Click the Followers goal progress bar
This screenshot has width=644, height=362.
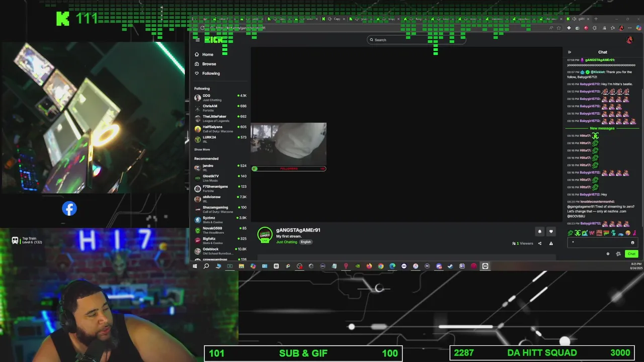(289, 168)
